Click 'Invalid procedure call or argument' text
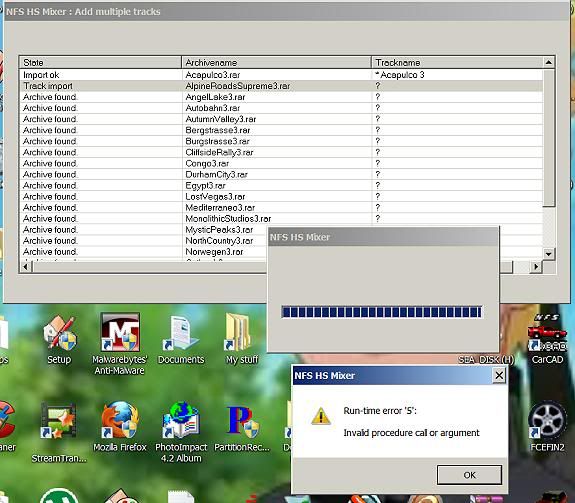 point(411,433)
